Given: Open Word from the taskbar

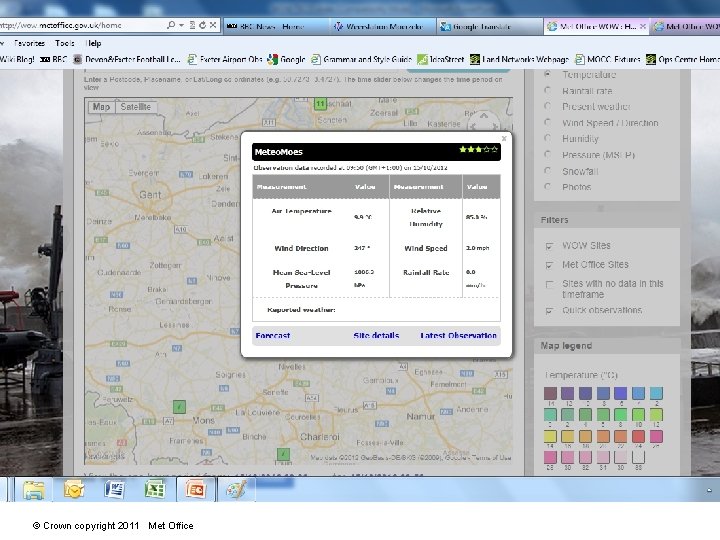Looking at the screenshot, I should [x=114, y=489].
